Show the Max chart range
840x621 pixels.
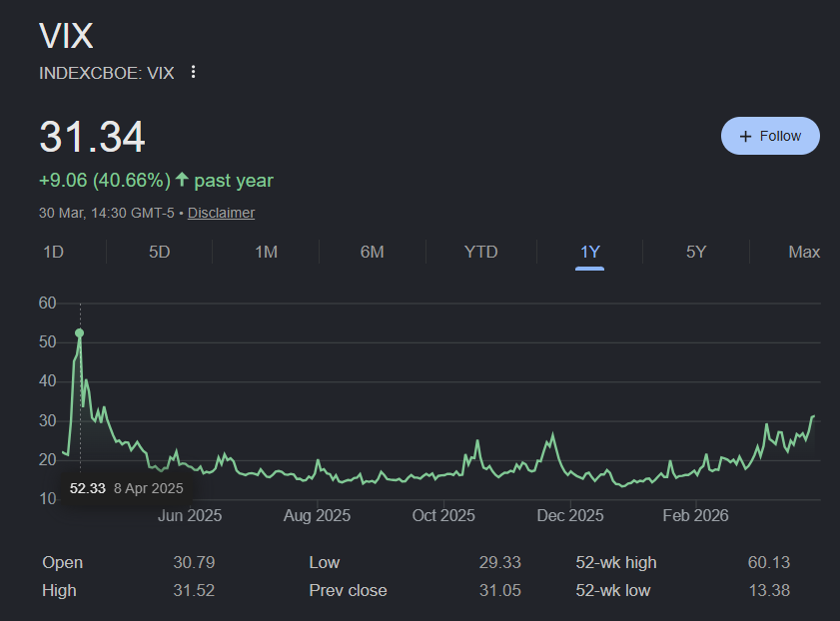pyautogui.click(x=804, y=252)
